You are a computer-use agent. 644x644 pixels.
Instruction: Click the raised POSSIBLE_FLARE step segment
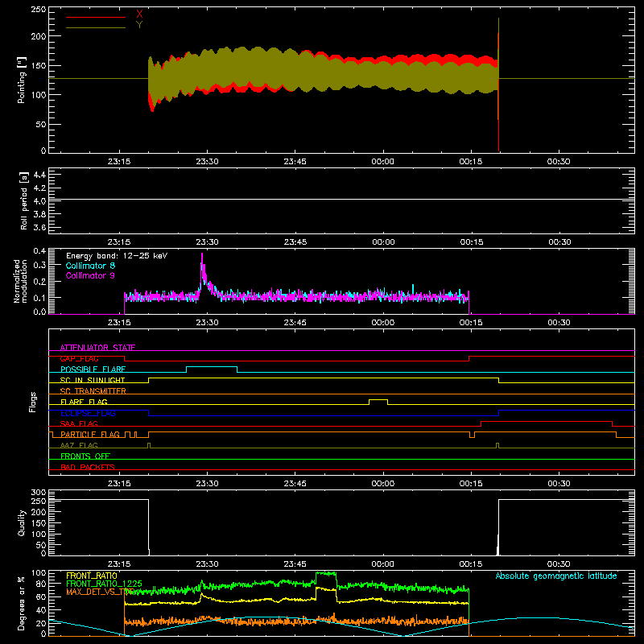(212, 367)
